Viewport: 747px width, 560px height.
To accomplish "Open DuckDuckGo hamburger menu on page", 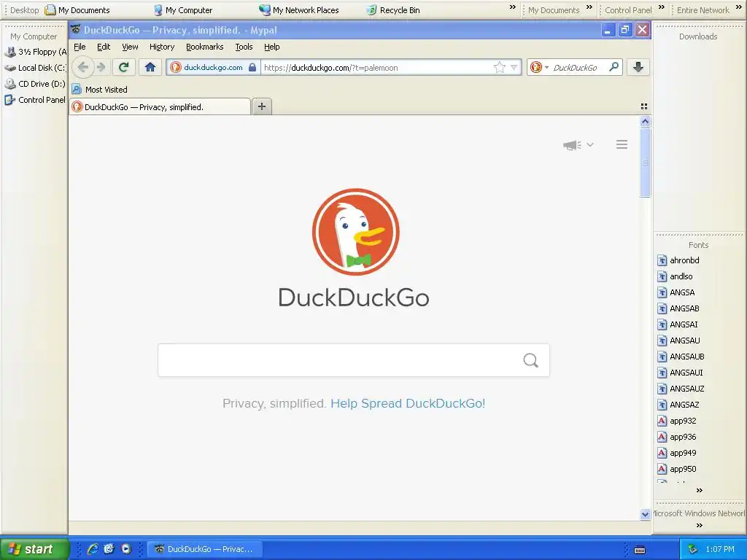I will pos(622,144).
